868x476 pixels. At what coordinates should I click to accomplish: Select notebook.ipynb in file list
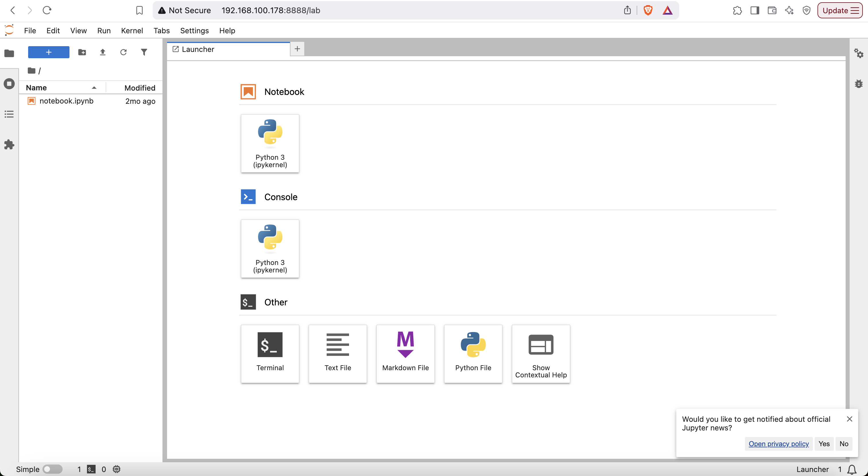tap(91, 101)
